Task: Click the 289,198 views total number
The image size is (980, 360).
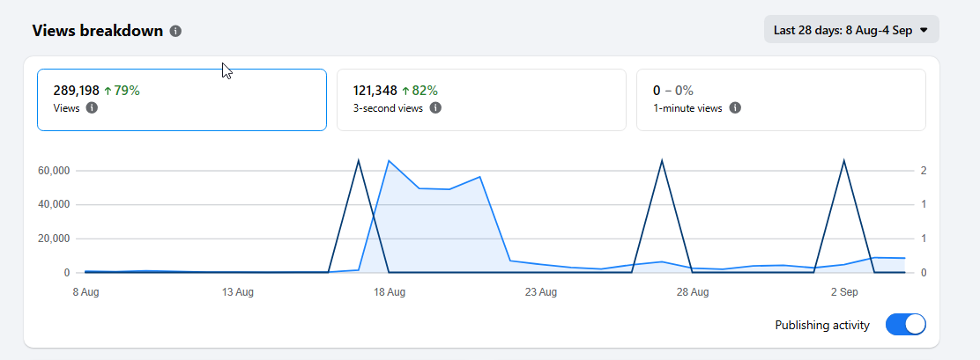Action: point(77,91)
